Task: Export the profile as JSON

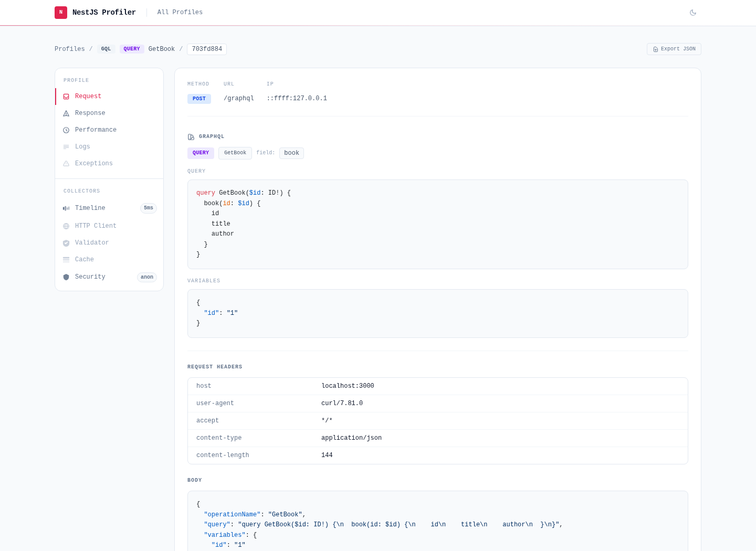Action: [674, 49]
